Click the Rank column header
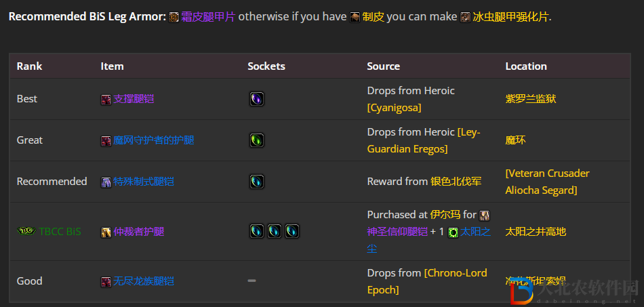The image size is (644, 307). (29, 66)
